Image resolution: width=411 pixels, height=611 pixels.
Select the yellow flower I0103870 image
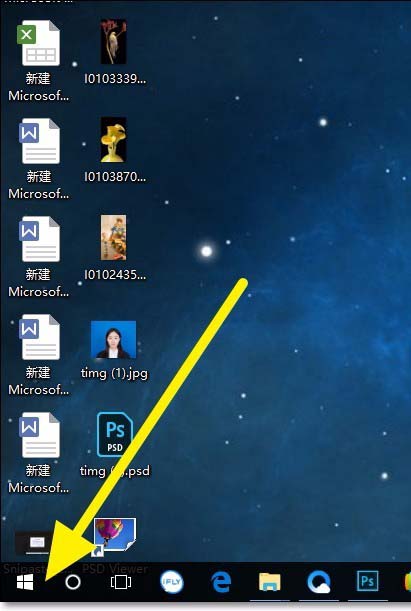pos(114,150)
